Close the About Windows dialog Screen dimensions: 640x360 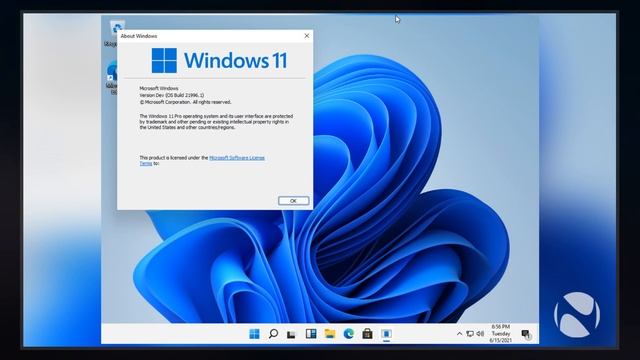(307, 36)
